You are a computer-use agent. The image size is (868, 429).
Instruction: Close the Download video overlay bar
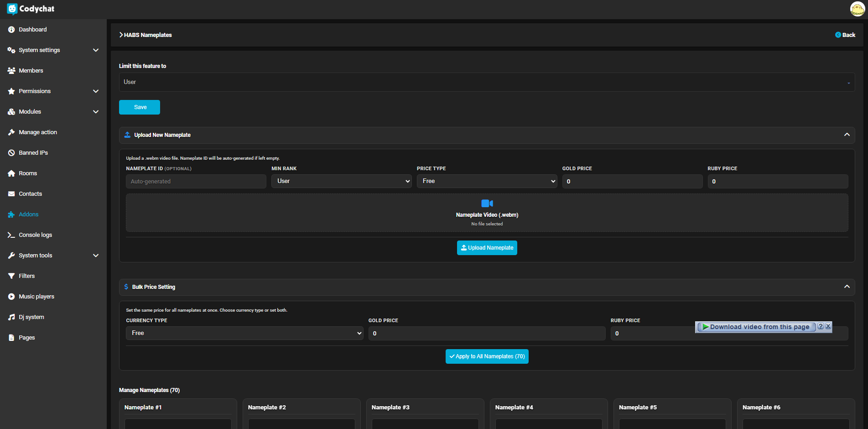click(828, 326)
